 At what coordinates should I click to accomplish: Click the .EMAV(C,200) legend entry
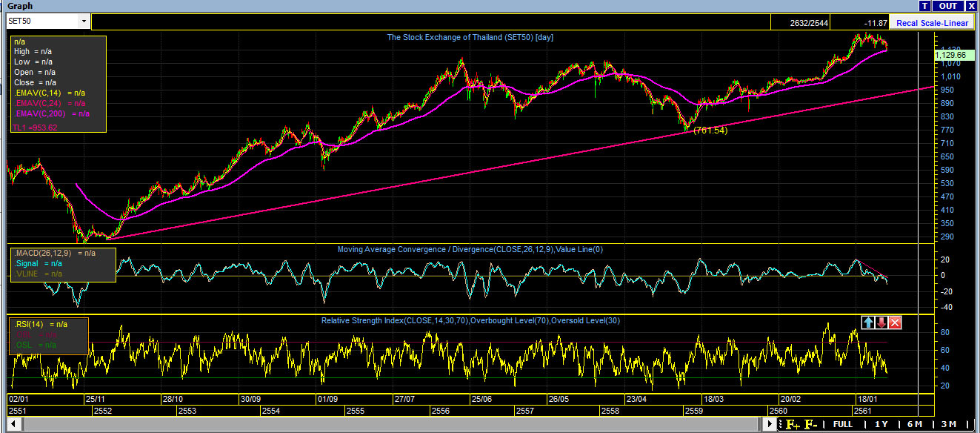(52, 113)
